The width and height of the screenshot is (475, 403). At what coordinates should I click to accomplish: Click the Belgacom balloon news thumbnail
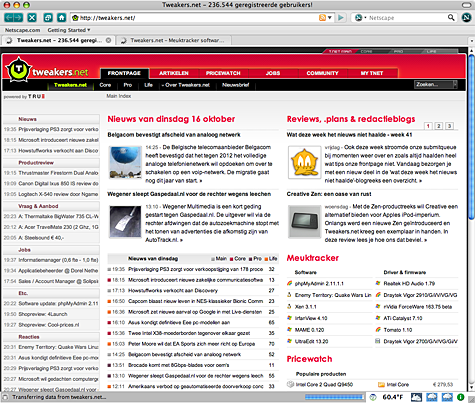125,162
